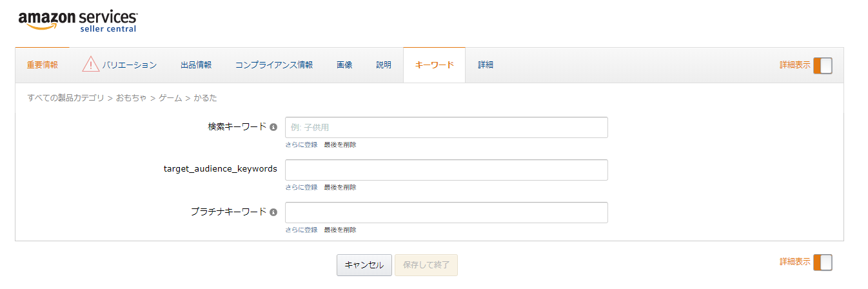Switch to the 出品情報 tab

(x=196, y=65)
